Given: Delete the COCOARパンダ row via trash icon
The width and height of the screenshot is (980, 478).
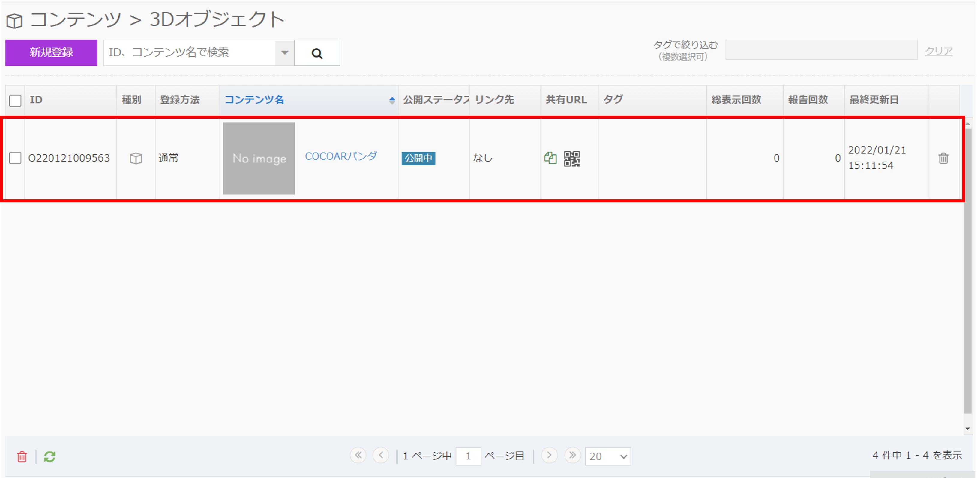Looking at the screenshot, I should [943, 158].
